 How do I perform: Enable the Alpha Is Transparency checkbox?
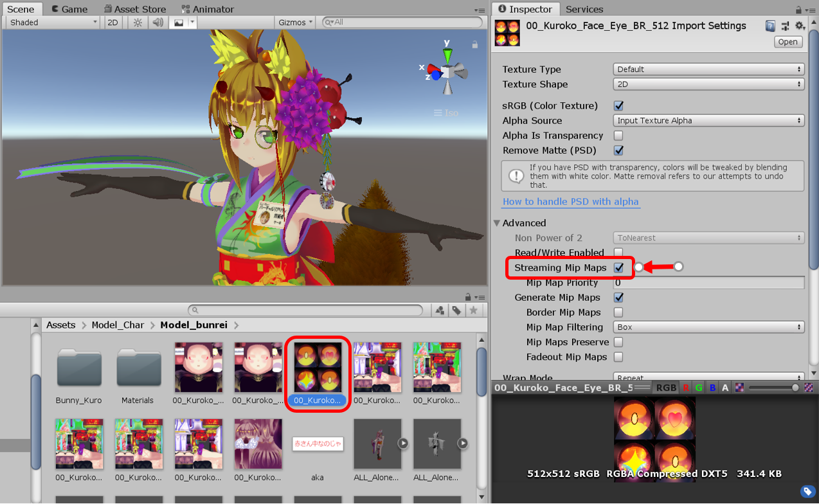[x=618, y=136]
